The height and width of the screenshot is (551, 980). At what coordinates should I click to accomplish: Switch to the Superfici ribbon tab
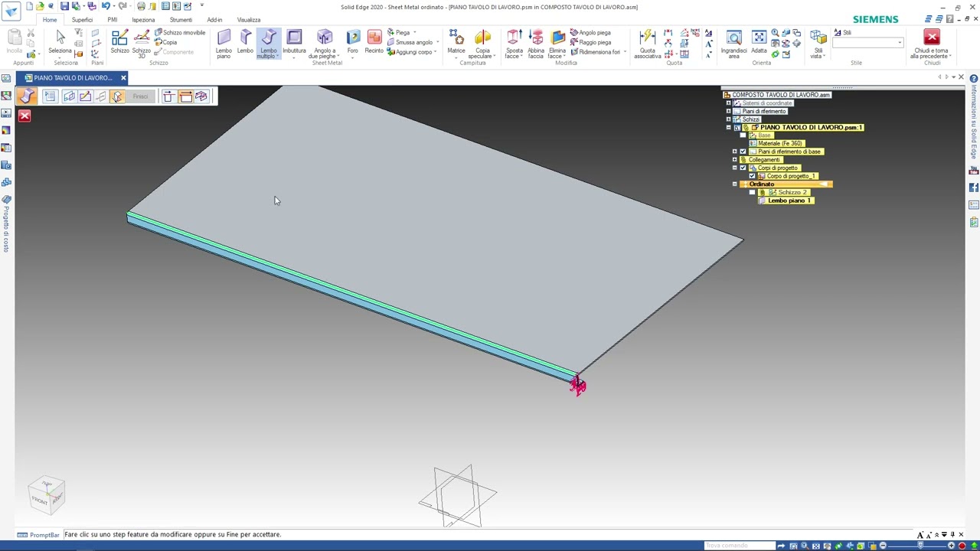[x=82, y=19]
